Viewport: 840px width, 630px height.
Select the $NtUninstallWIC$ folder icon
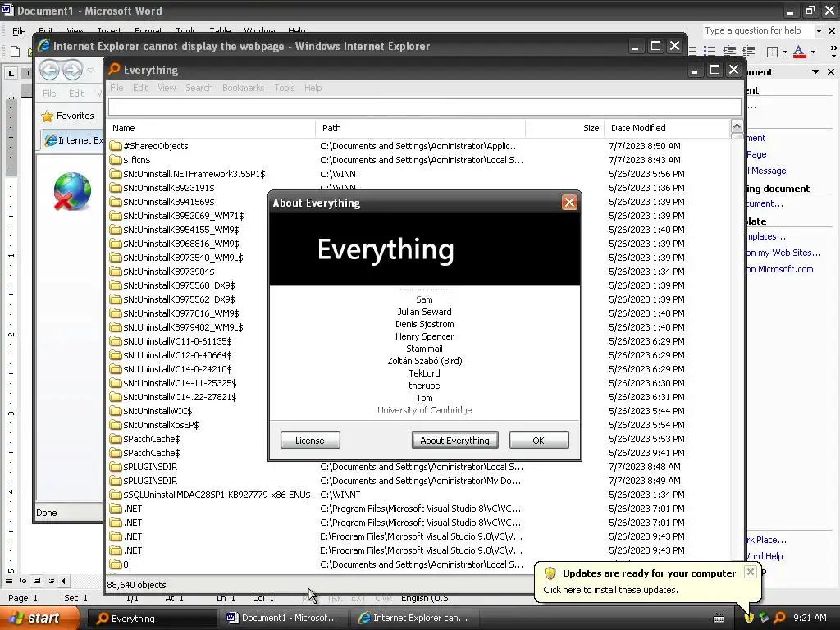115,411
